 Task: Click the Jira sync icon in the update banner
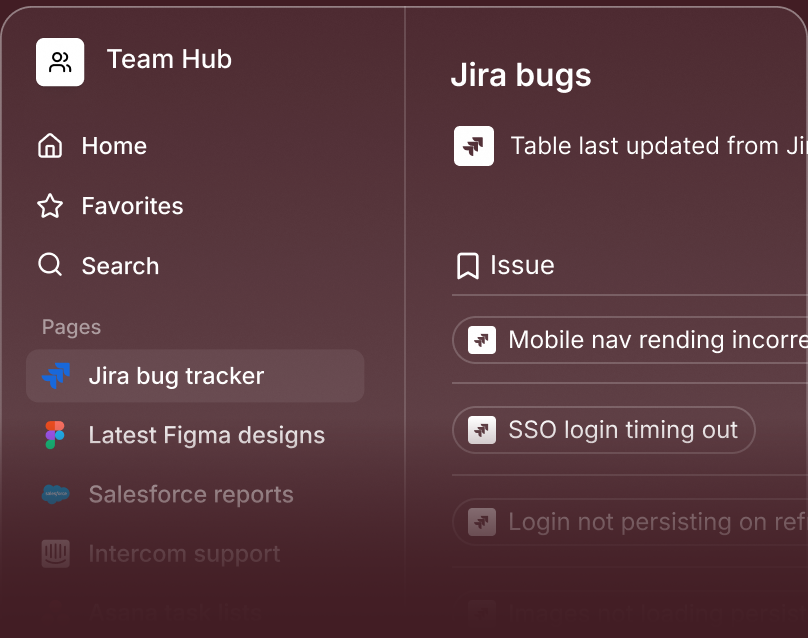(473, 146)
